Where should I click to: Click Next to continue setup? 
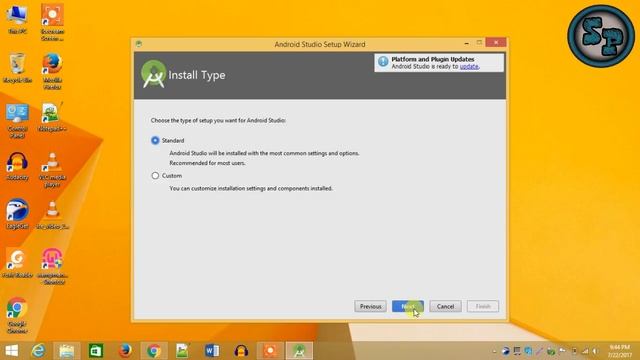[408, 306]
